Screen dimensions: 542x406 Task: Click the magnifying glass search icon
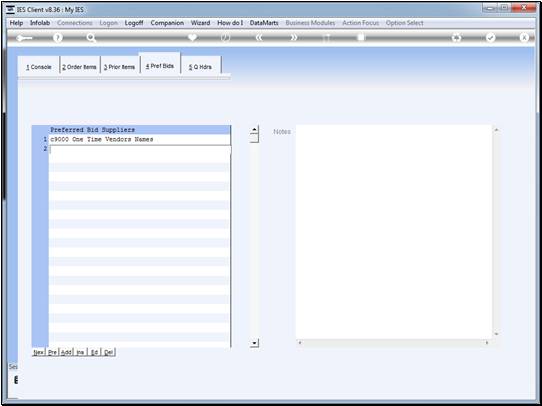91,38
